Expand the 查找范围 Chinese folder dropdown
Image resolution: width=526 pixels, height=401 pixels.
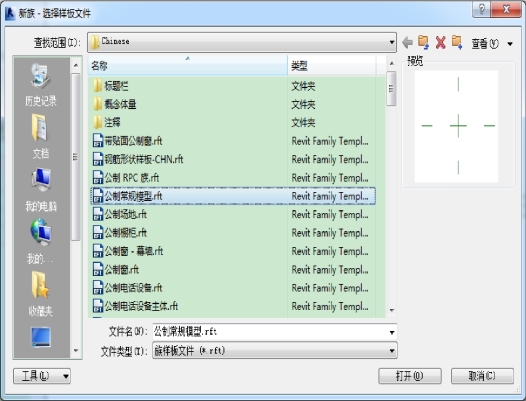(x=391, y=42)
